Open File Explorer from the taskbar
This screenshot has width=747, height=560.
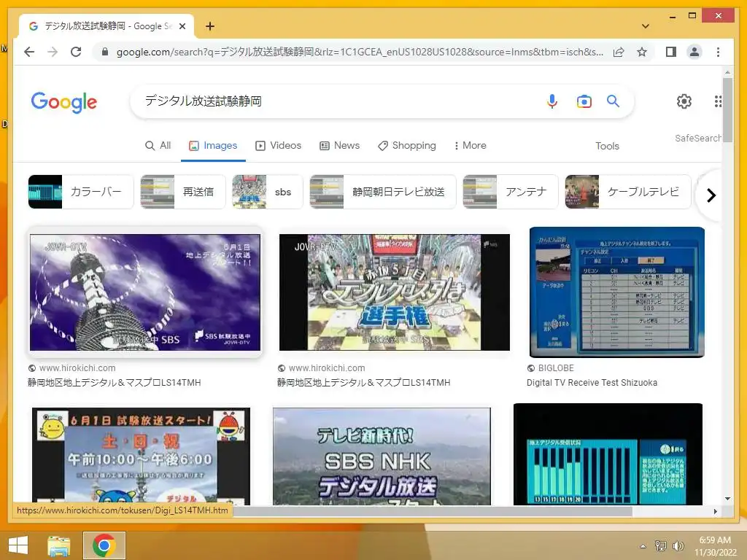pos(59,545)
